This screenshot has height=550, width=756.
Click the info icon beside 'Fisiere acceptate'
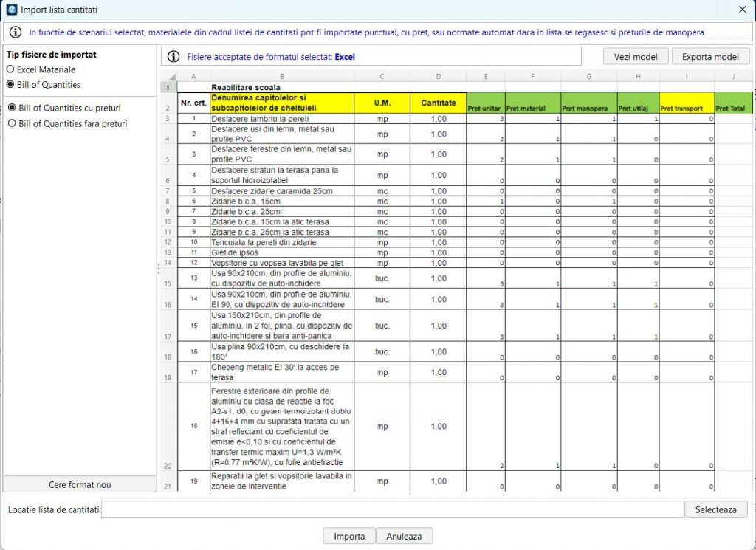[173, 56]
